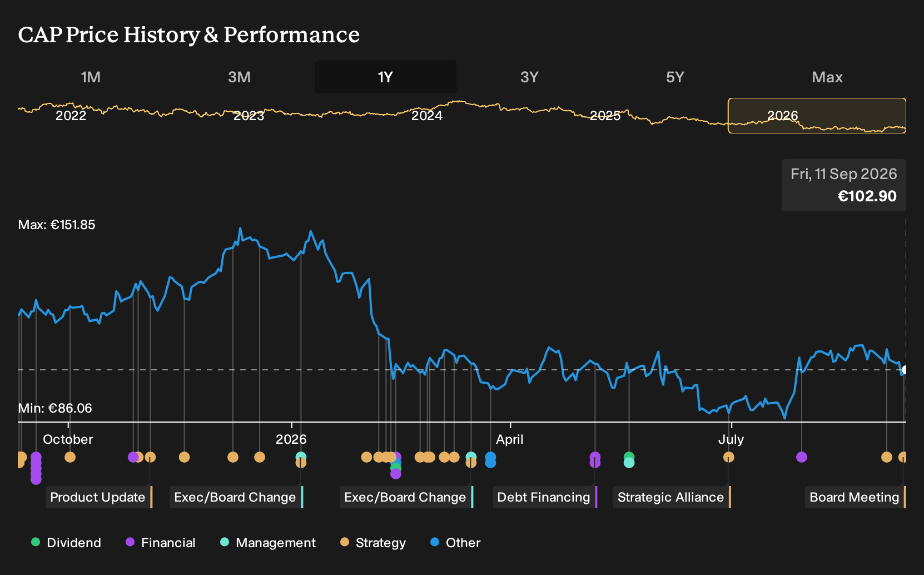Open the Strategic Alliance event label
This screenshot has height=575, width=924.
click(672, 497)
